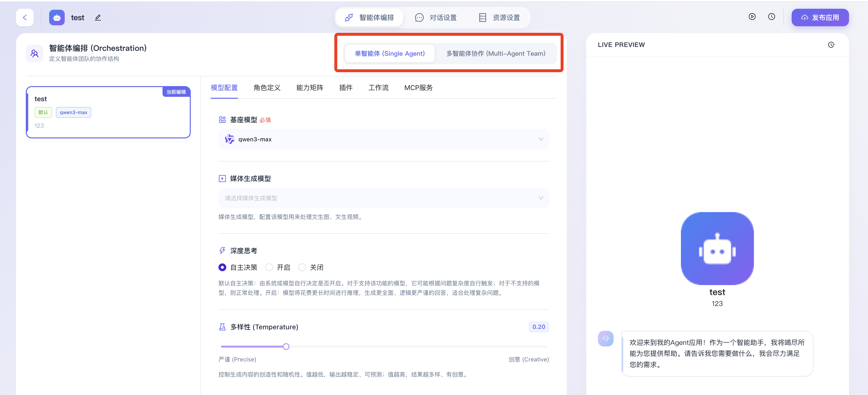868x395 pixels.
Task: Click the large robot avatar in preview
Action: (x=717, y=248)
